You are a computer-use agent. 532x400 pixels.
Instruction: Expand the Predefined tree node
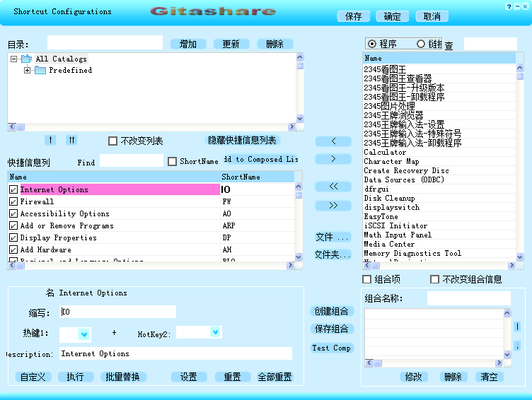click(27, 70)
